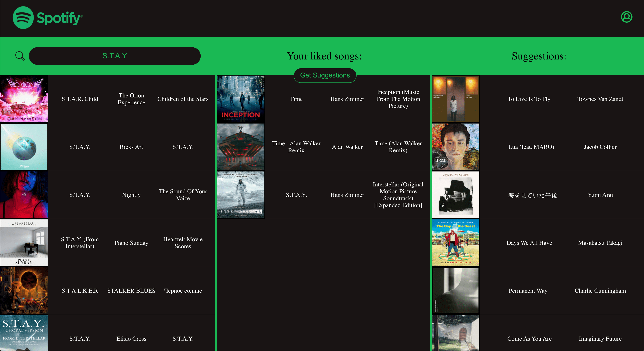This screenshot has height=351, width=644.
Task: Click the search magnifier icon
Action: (20, 56)
